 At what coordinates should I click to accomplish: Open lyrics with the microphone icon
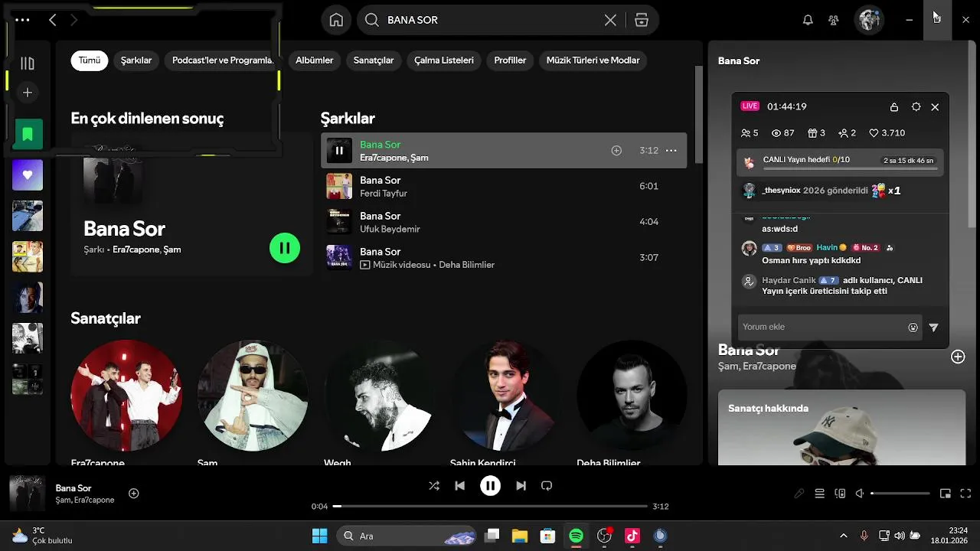[x=799, y=494]
